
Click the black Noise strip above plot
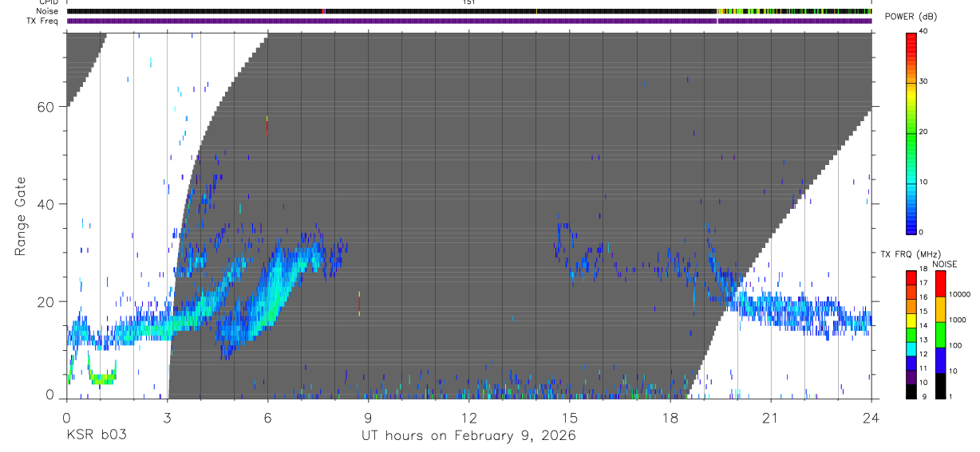tap(469, 11)
